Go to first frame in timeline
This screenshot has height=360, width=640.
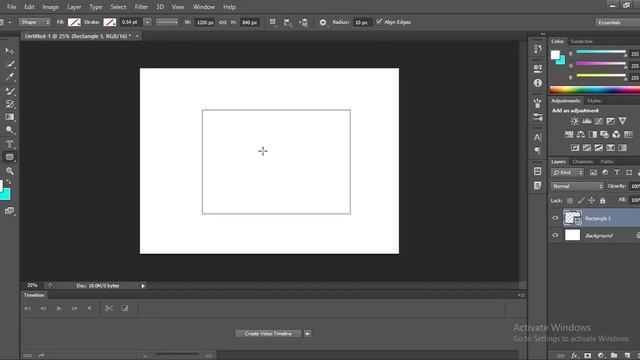pos(27,309)
